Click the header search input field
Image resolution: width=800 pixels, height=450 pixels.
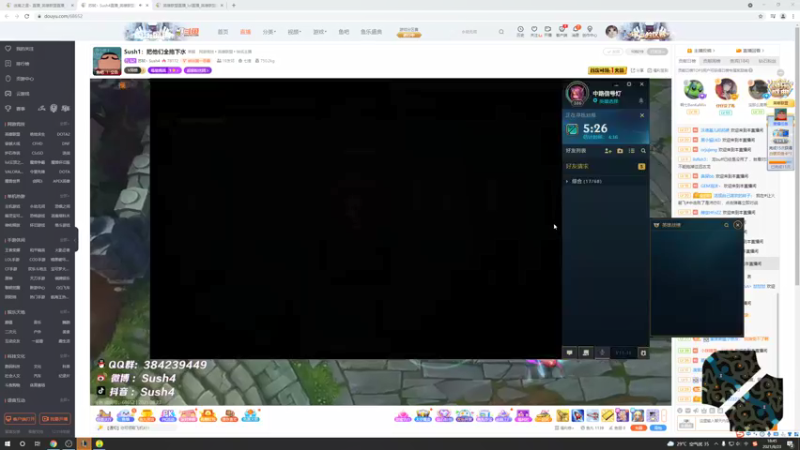pos(477,32)
